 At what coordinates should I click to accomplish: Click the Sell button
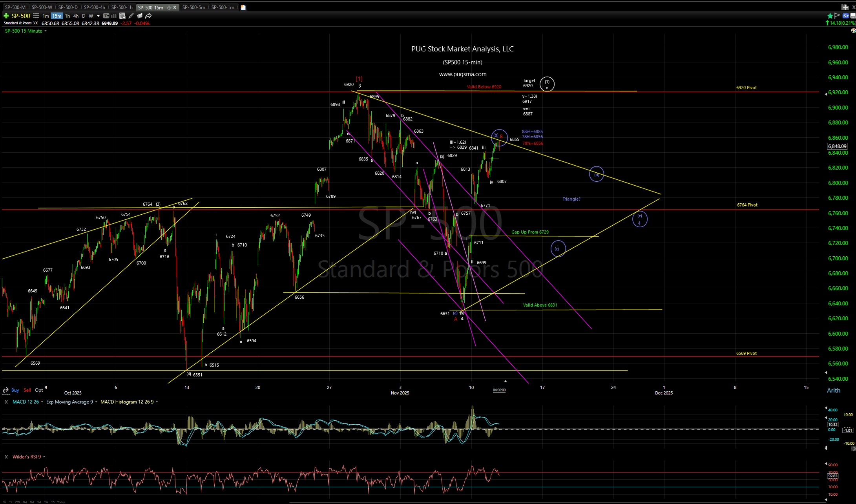pos(27,390)
